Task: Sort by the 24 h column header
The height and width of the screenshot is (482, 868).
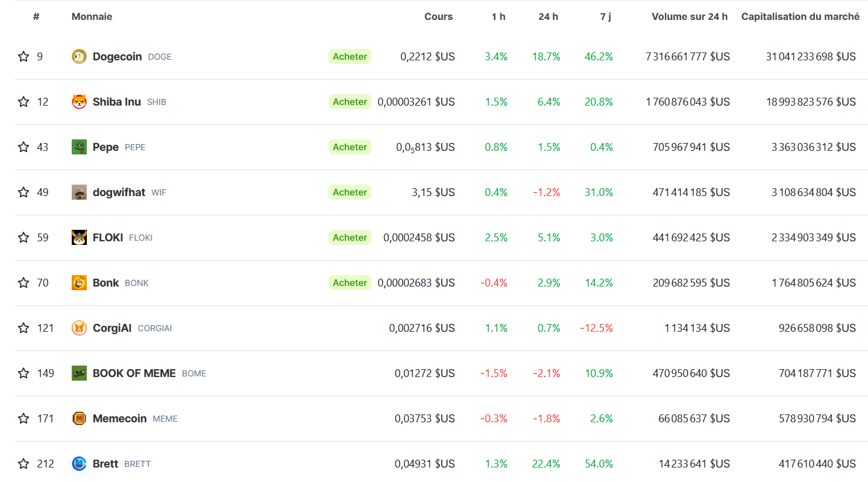Action: tap(548, 17)
